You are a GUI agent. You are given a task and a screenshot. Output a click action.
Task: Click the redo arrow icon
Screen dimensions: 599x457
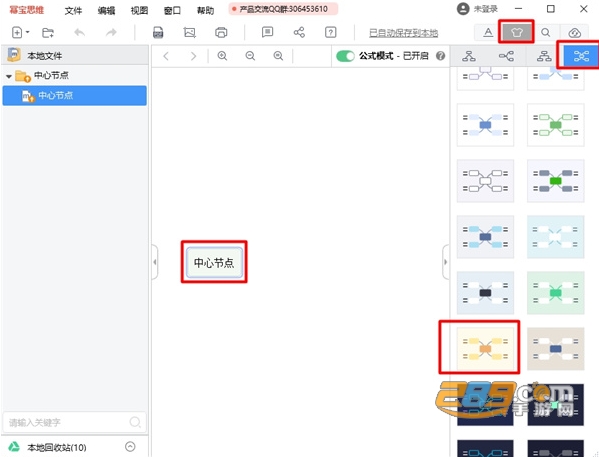pos(111,32)
